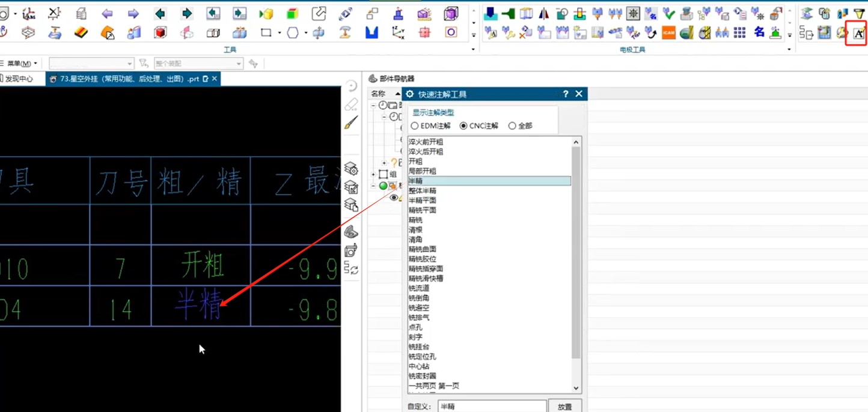Expand the question-mark tree node
This screenshot has width=868, height=412.
(x=385, y=163)
